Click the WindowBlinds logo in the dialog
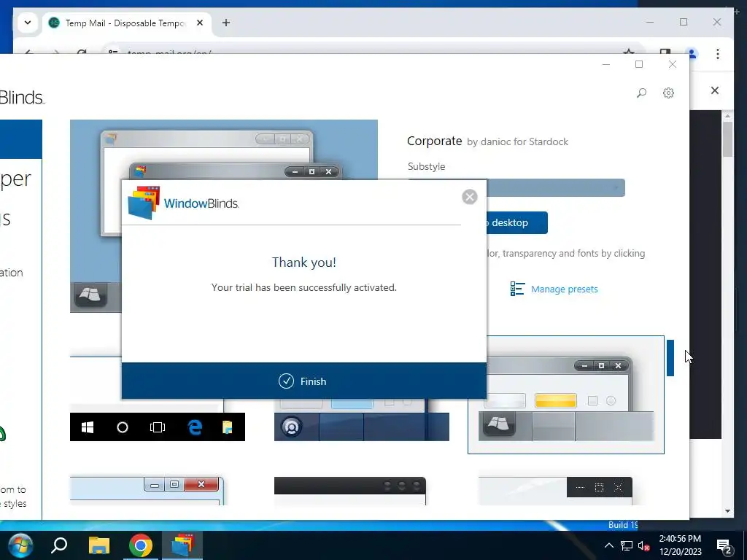 click(183, 203)
